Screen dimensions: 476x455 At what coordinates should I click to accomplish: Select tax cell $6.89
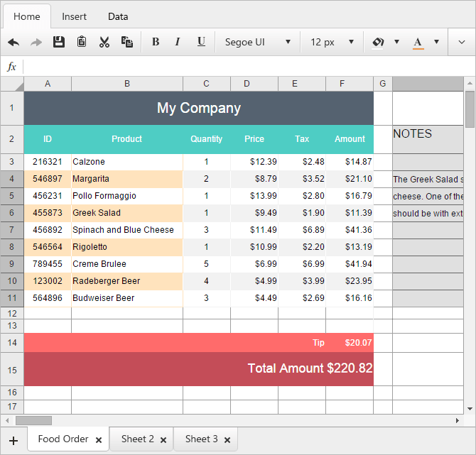tap(302, 229)
